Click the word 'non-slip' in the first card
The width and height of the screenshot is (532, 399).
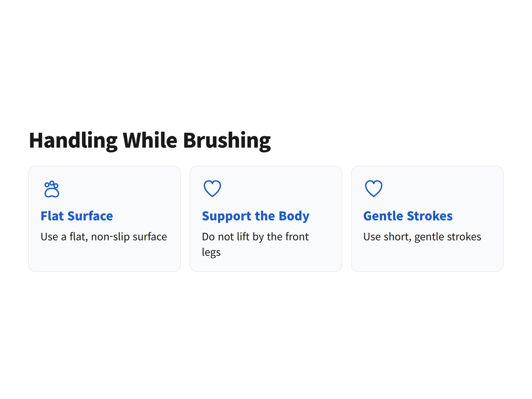pyautogui.click(x=110, y=237)
